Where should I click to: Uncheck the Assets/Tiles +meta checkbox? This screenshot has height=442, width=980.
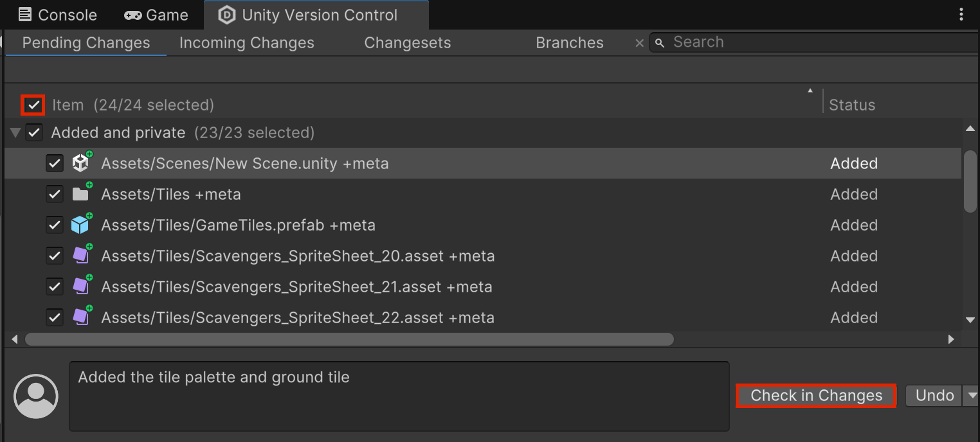[55, 194]
